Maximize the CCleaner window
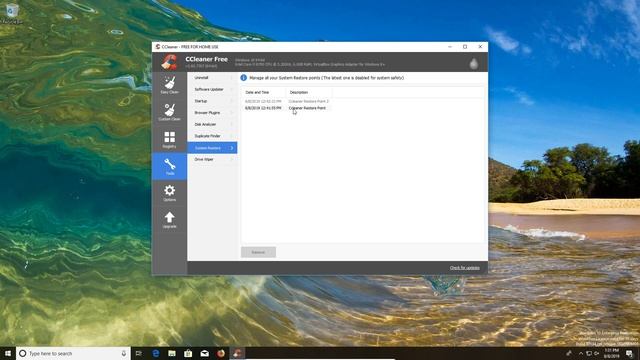The image size is (640, 360). [465, 47]
